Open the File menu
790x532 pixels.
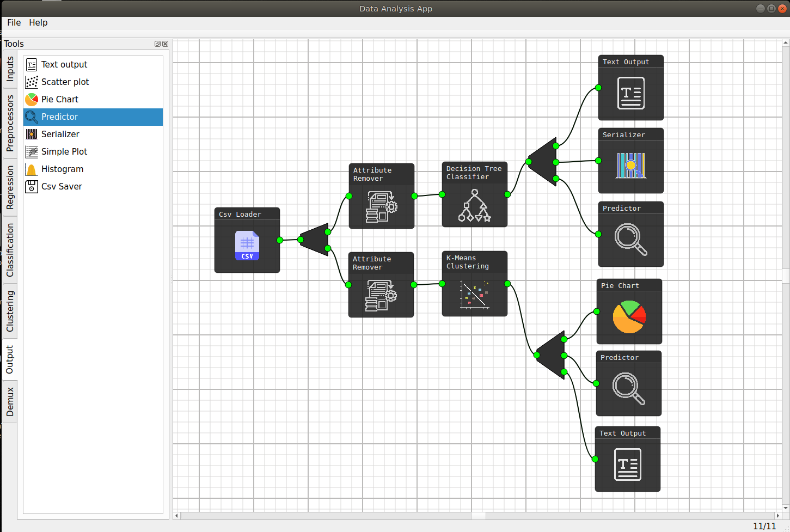14,22
